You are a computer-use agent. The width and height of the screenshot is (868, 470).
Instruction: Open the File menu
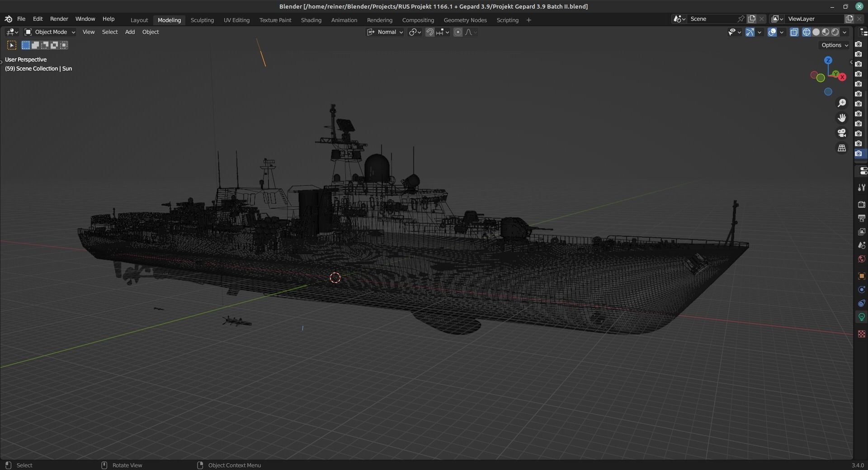pyautogui.click(x=21, y=19)
